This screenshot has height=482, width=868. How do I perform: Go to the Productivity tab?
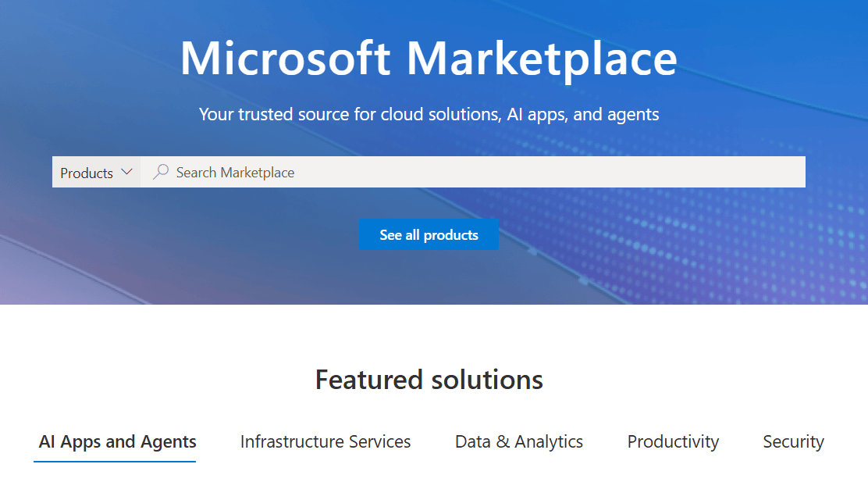[673, 441]
